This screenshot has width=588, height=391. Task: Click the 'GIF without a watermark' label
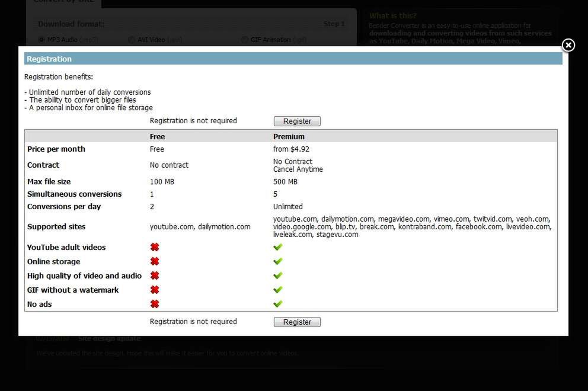coord(73,290)
